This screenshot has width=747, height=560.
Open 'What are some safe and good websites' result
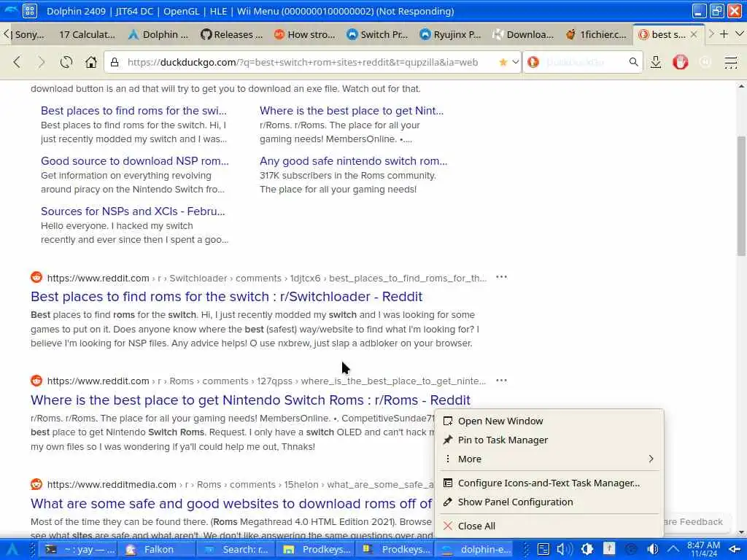(x=231, y=503)
